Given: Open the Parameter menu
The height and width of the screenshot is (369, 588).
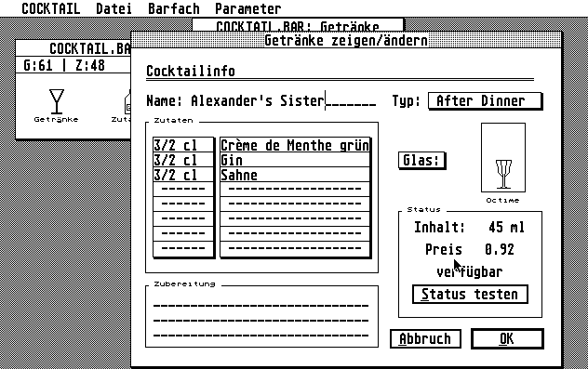Looking at the screenshot, I should coord(247,8).
